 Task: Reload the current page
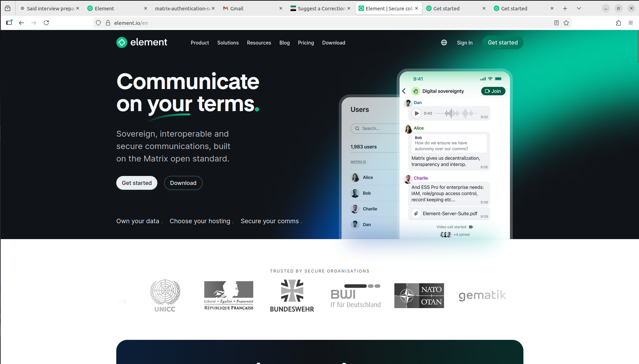tap(46, 23)
